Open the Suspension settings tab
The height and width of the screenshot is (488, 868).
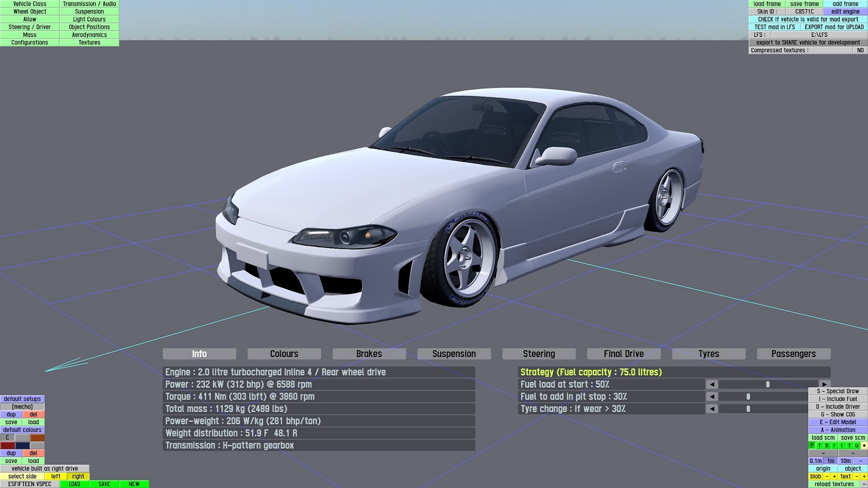[x=454, y=354]
